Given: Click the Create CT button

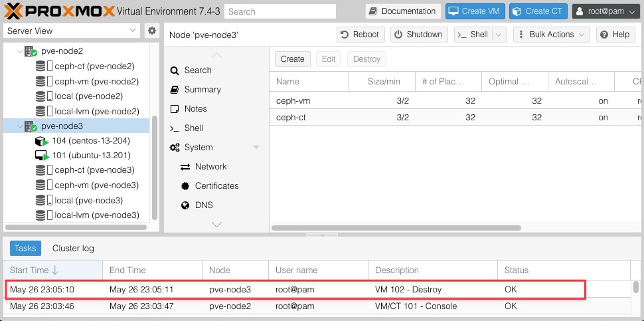Looking at the screenshot, I should 538,11.
